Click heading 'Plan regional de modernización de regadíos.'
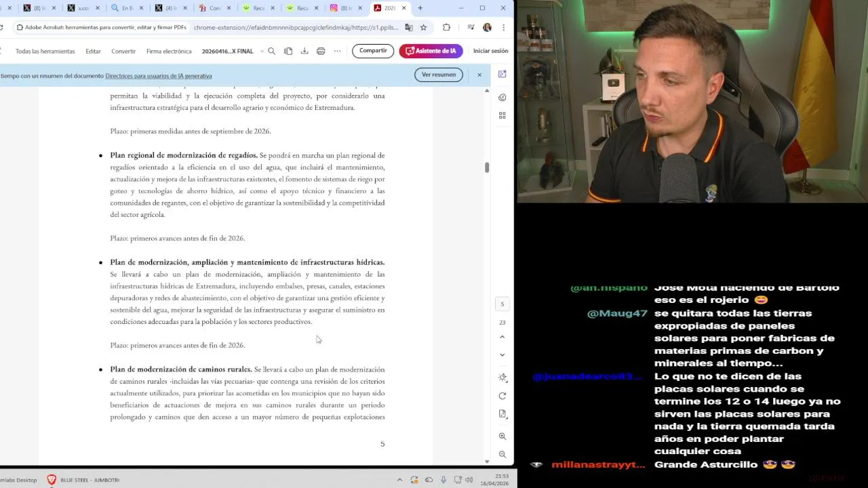The width and height of the screenshot is (868, 488). (184, 155)
